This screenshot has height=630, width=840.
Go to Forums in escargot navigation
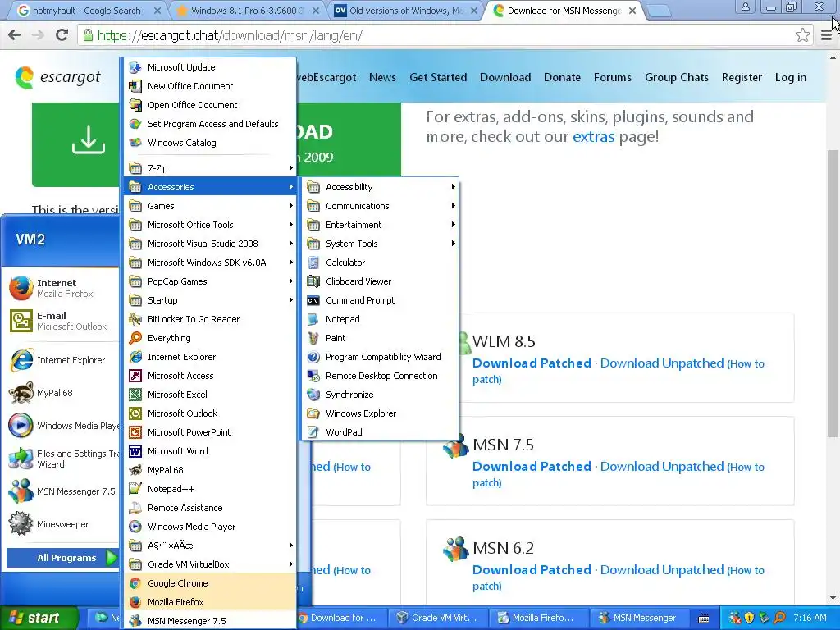pos(612,77)
